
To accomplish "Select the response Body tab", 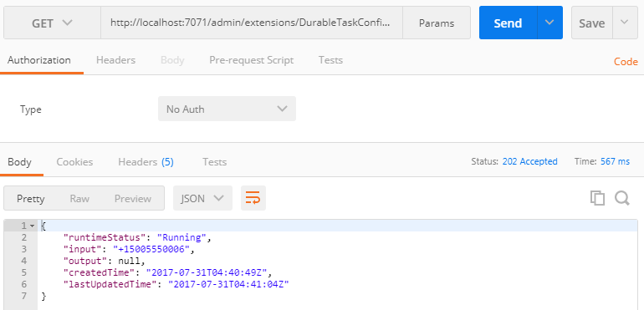I will (19, 162).
